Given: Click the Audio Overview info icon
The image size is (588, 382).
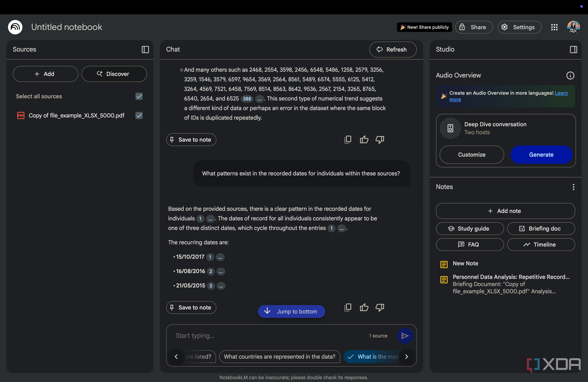Looking at the screenshot, I should click(570, 76).
